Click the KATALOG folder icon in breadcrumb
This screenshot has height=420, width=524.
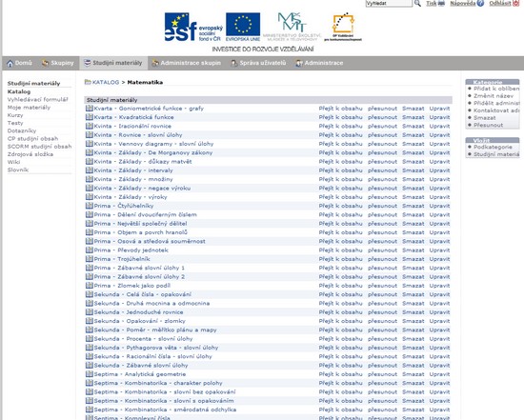point(88,82)
